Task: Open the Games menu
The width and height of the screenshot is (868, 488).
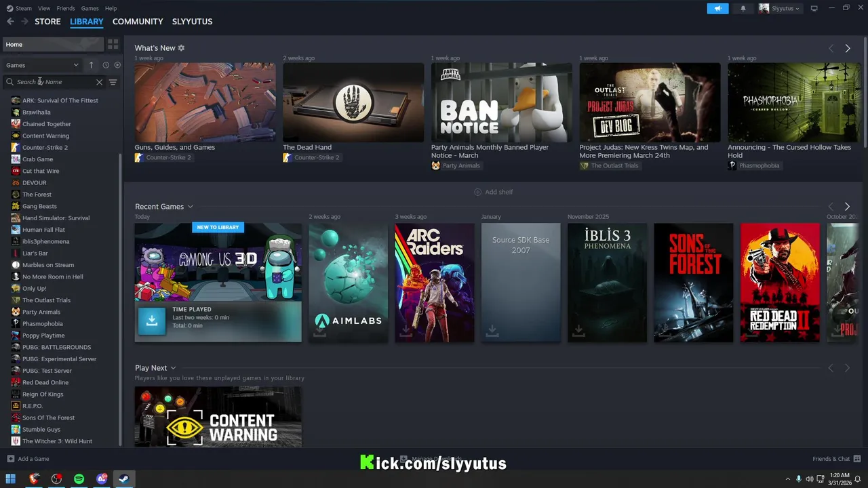Action: click(90, 8)
